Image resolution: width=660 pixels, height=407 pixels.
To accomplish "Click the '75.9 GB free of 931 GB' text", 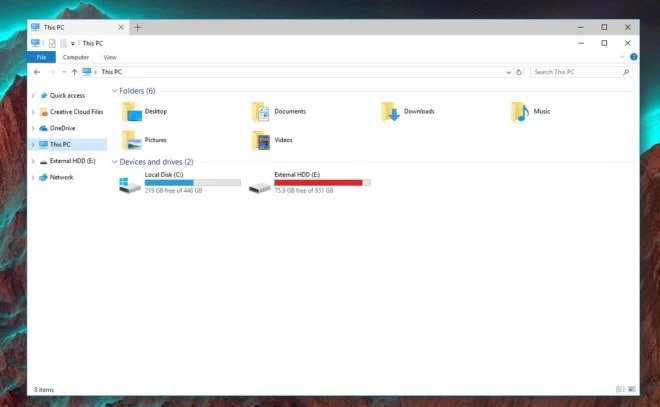I will click(304, 191).
